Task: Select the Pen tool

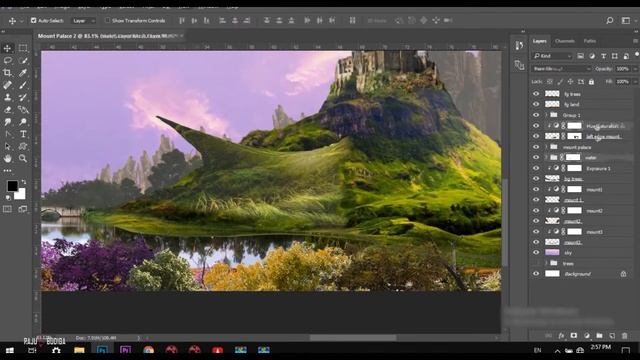Action: click(x=7, y=134)
